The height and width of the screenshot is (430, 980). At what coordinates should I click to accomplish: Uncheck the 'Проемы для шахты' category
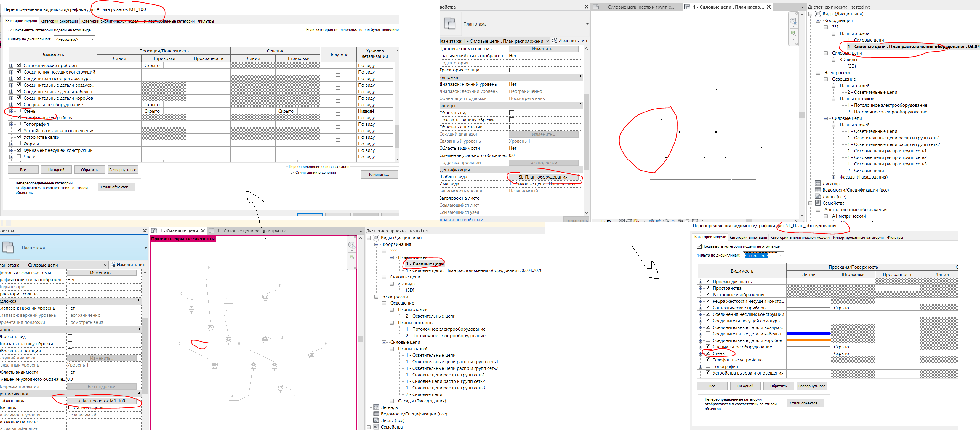tap(708, 281)
